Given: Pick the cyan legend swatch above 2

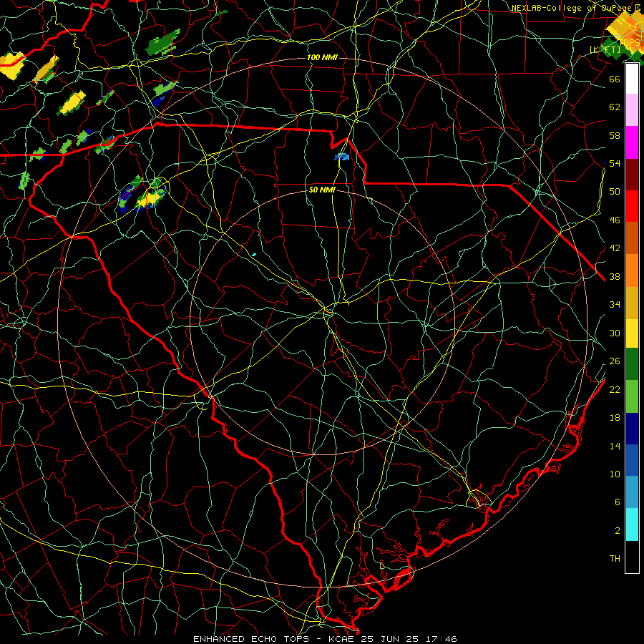Looking at the screenshot, I should point(632,525).
